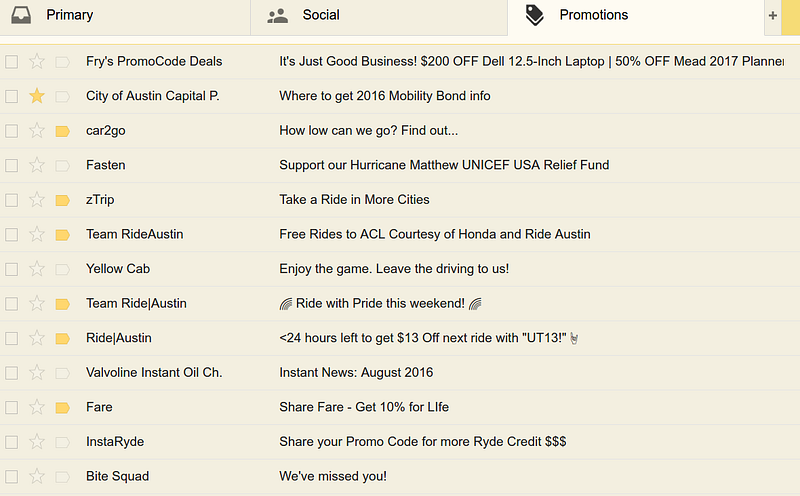800x496 pixels.
Task: Star the Ride|Austin UT13 email
Action: pyautogui.click(x=37, y=338)
